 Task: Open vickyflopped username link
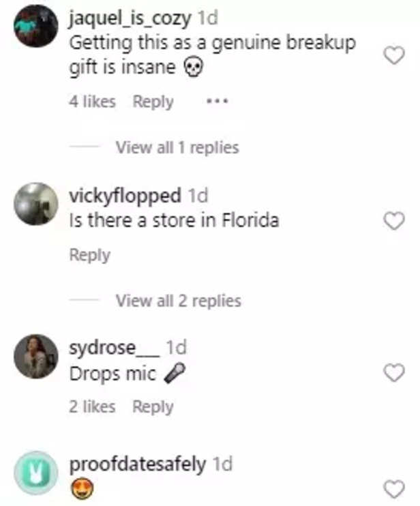(125, 196)
